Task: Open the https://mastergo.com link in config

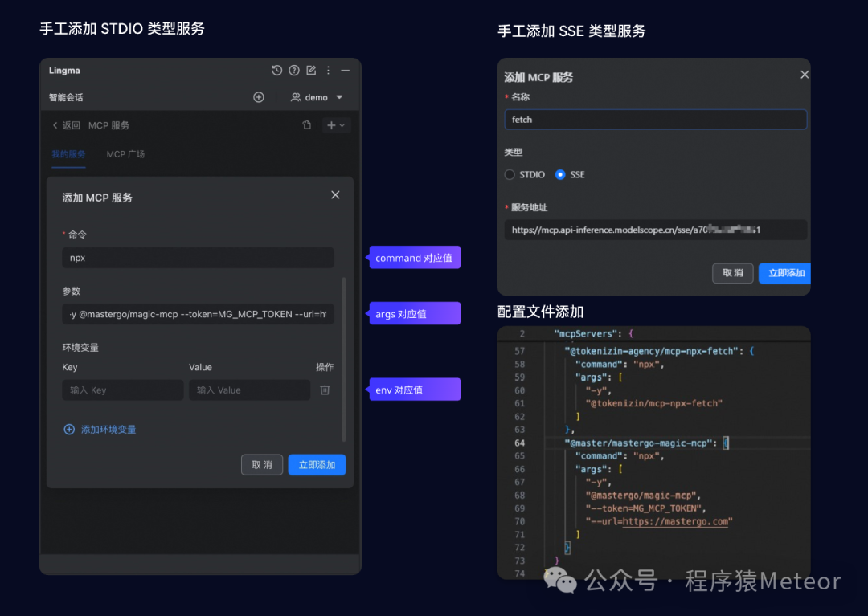Action: 675,521
